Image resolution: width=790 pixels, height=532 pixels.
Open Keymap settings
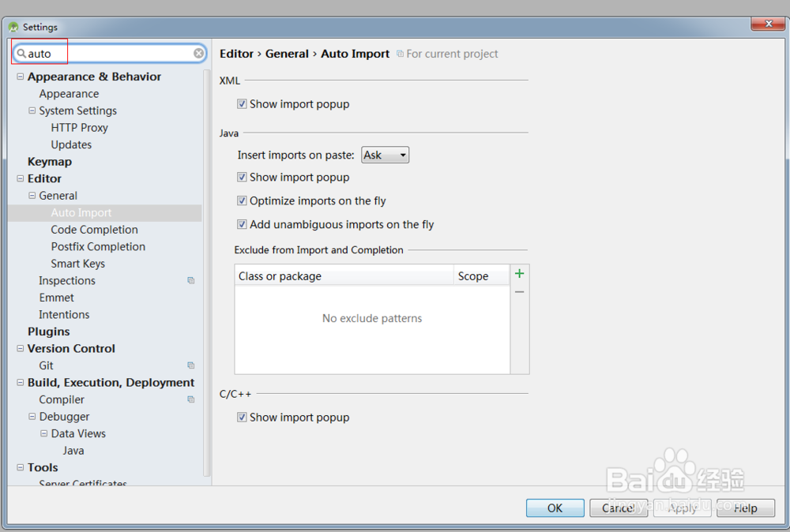(x=49, y=162)
